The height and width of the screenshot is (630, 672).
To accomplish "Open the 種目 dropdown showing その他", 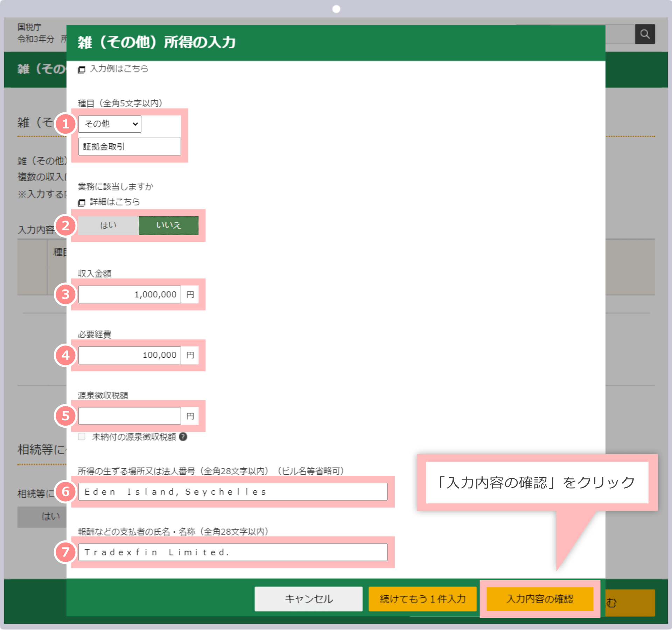I will (110, 124).
